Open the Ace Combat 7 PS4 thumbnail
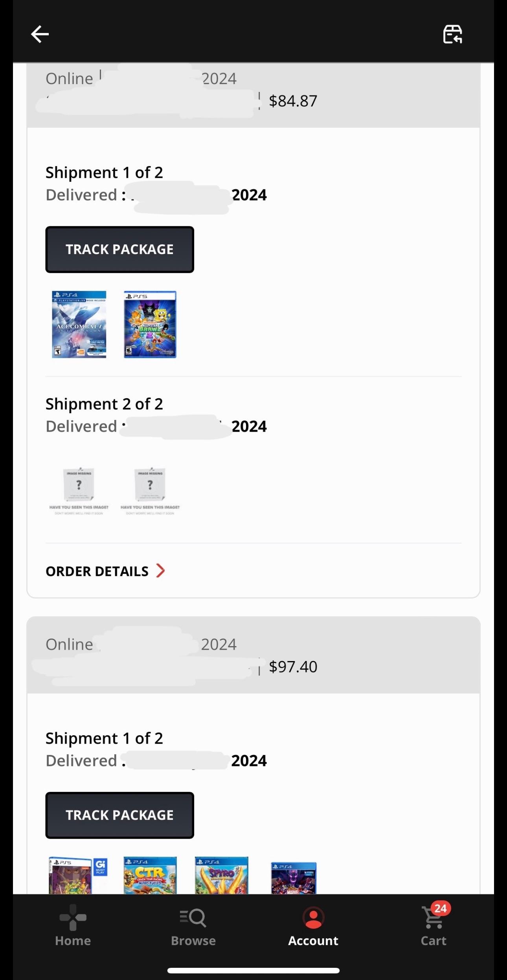507x980 pixels. coord(78,324)
